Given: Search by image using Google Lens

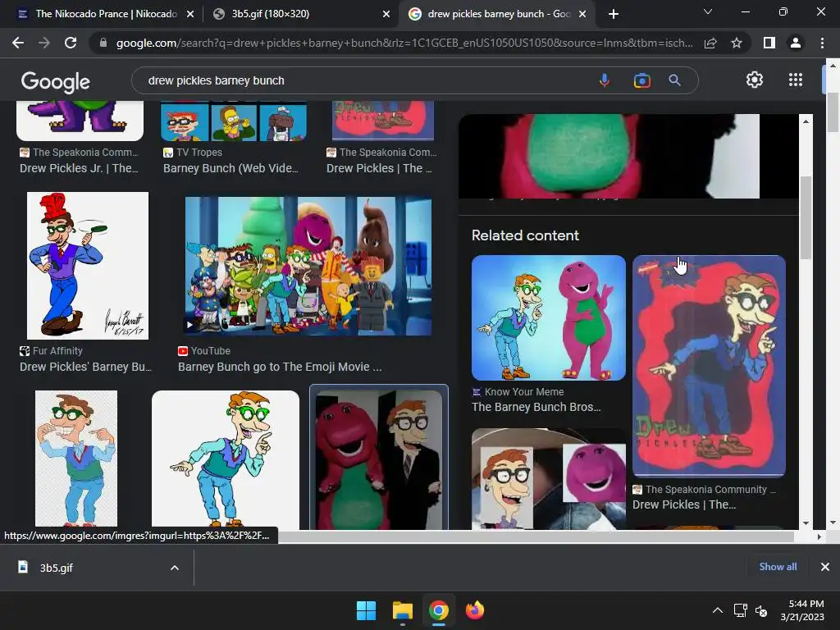Looking at the screenshot, I should point(641,80).
